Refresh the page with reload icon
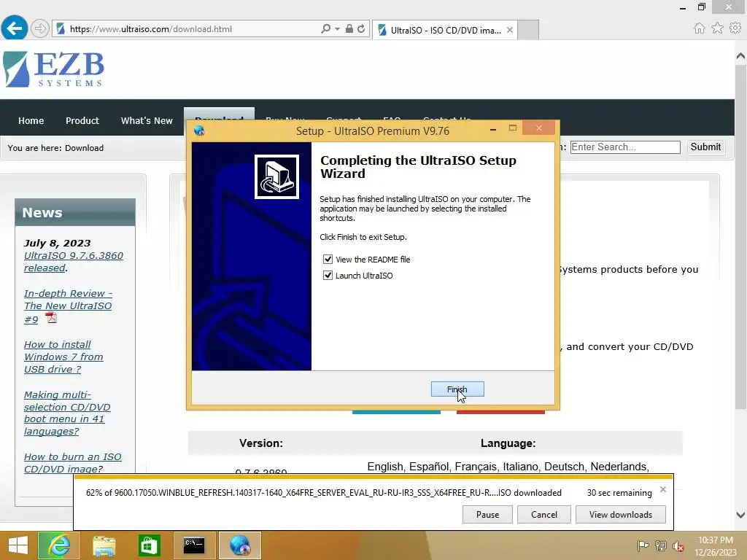This screenshot has height=560, width=747. [x=361, y=28]
